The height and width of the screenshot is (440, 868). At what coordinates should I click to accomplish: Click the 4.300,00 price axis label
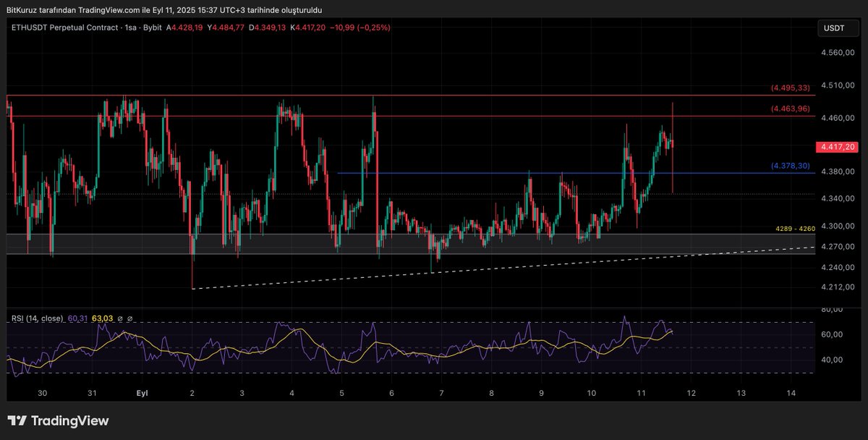[838, 227]
